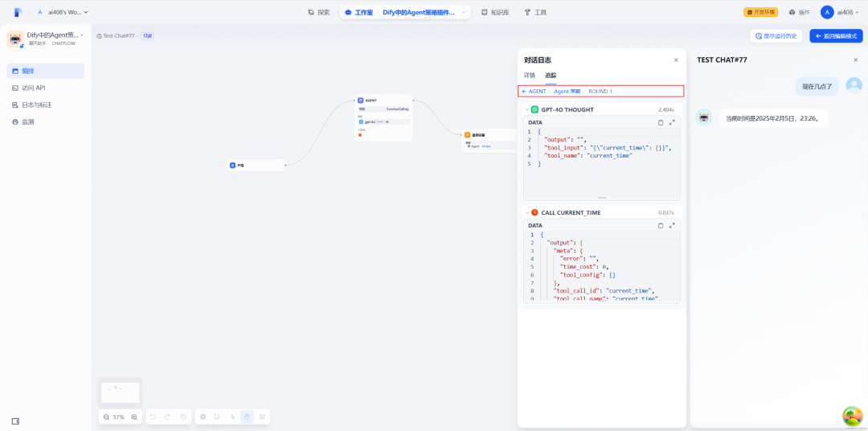
Task: Click ROUND 1 breadcrumb text
Action: pyautogui.click(x=600, y=91)
